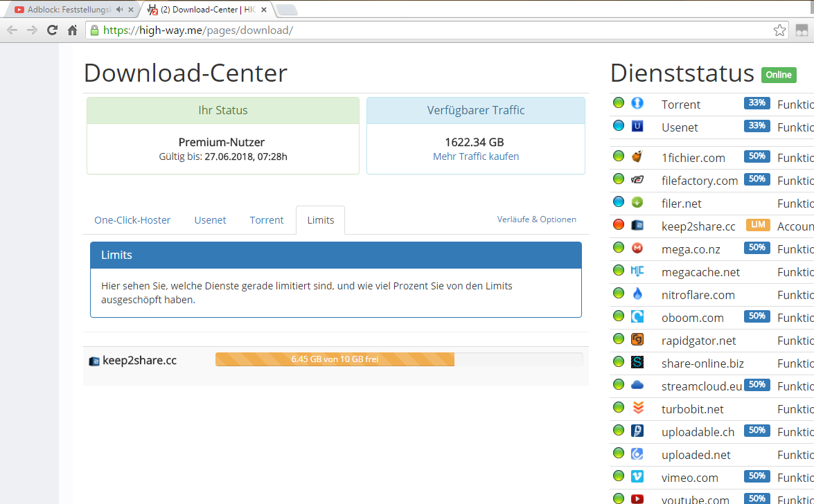814x504 pixels.
Task: Open Verläufe & Optionen link
Action: (x=536, y=219)
